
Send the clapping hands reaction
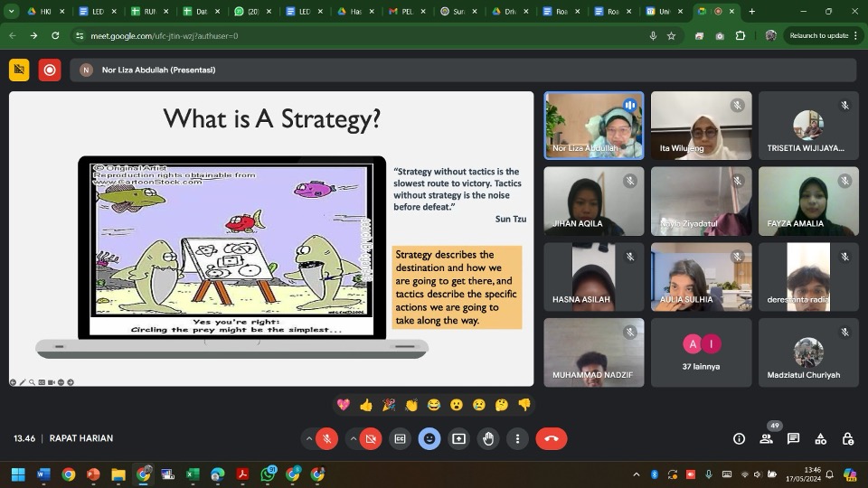(410, 405)
